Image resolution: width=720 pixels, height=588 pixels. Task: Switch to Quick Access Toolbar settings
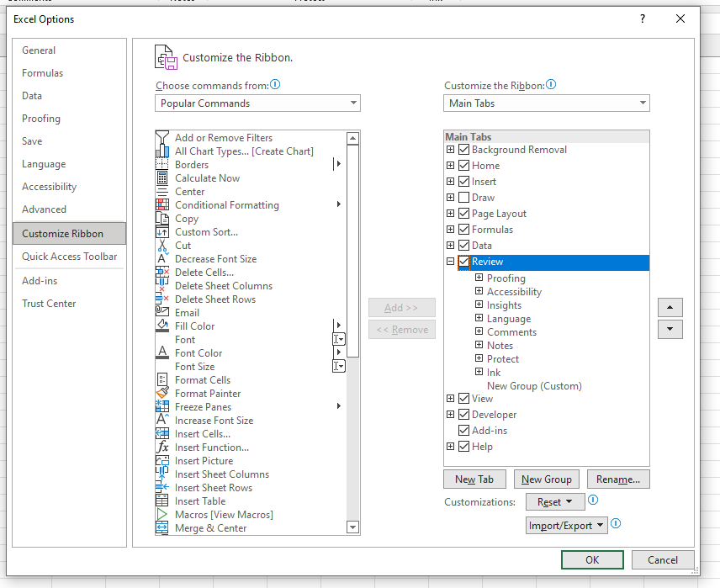(x=69, y=257)
